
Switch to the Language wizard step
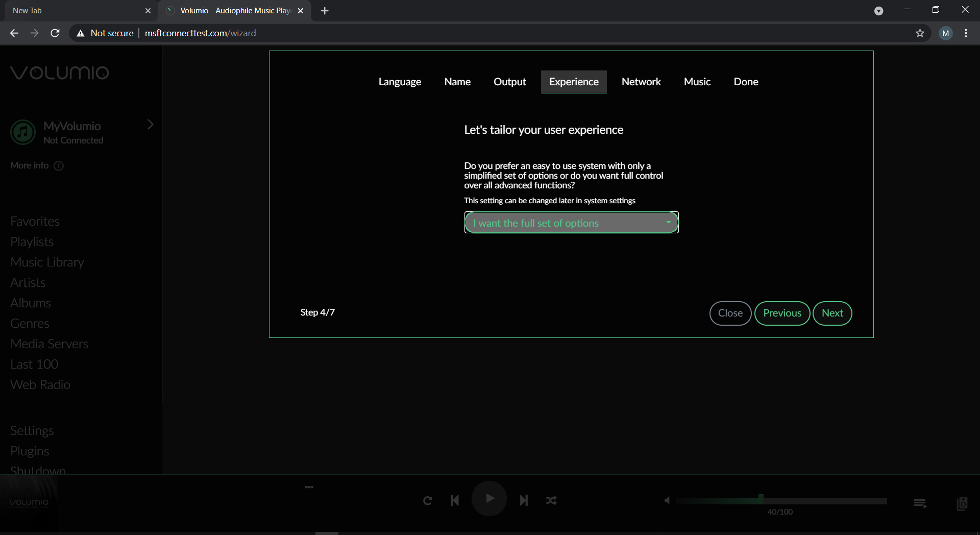400,82
